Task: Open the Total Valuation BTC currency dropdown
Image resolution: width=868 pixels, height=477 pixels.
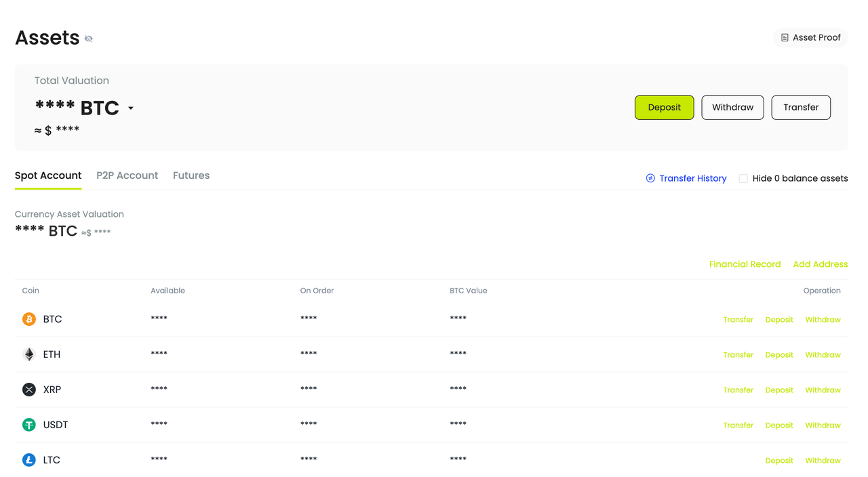Action: pos(131,108)
